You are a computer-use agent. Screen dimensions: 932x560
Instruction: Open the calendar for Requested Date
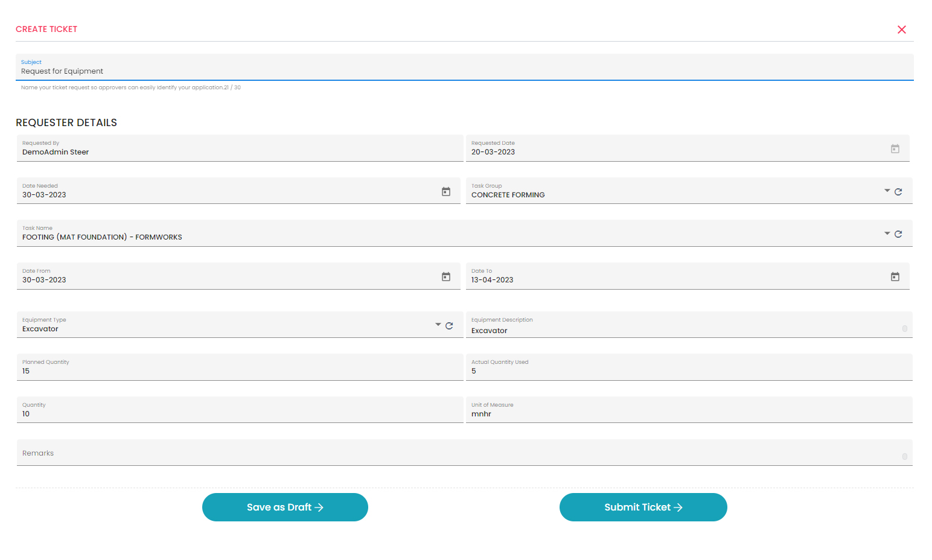(x=895, y=148)
